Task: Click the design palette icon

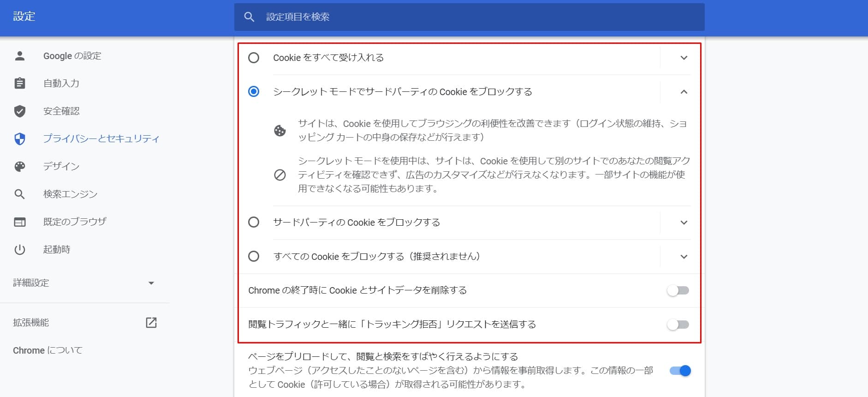Action: point(19,167)
